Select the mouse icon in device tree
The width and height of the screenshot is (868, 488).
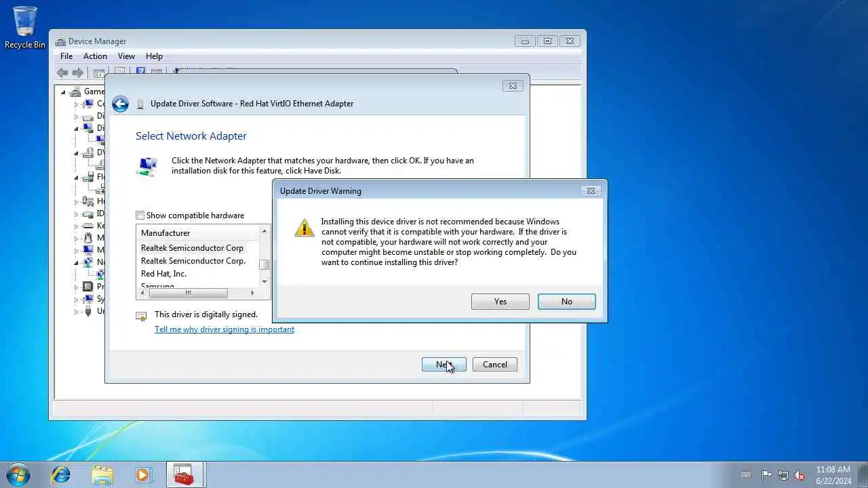(87, 238)
